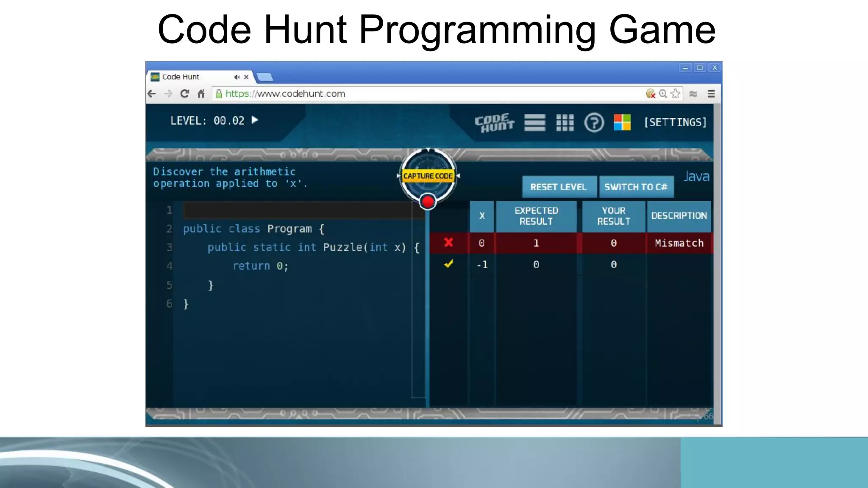Close the browser window
The image size is (868, 488).
click(x=715, y=68)
